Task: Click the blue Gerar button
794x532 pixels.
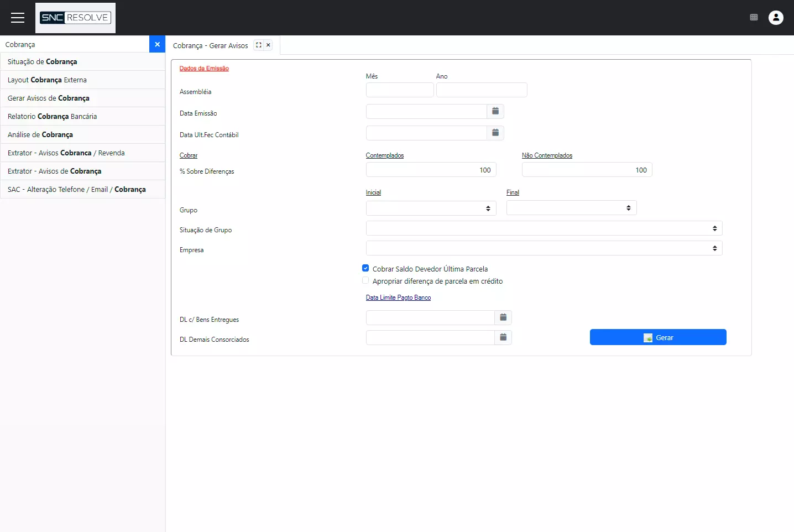Action: click(657, 337)
